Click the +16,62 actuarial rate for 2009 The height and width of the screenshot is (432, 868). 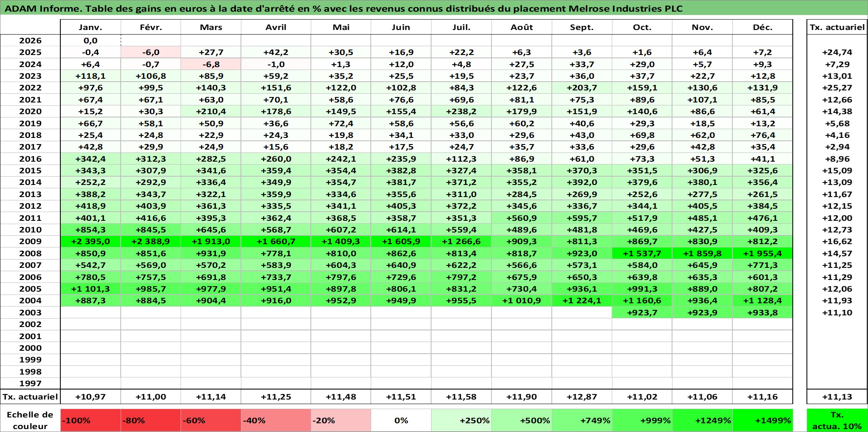point(837,241)
